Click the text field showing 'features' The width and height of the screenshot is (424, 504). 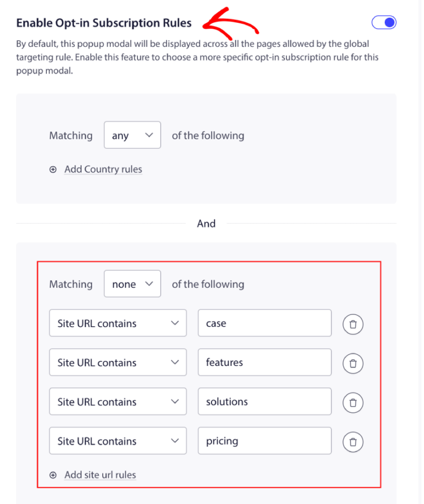click(264, 362)
